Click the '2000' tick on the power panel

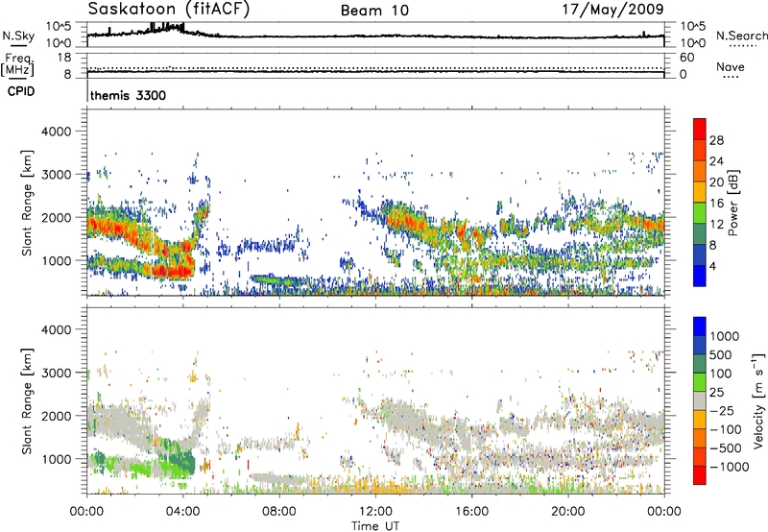tap(56, 217)
